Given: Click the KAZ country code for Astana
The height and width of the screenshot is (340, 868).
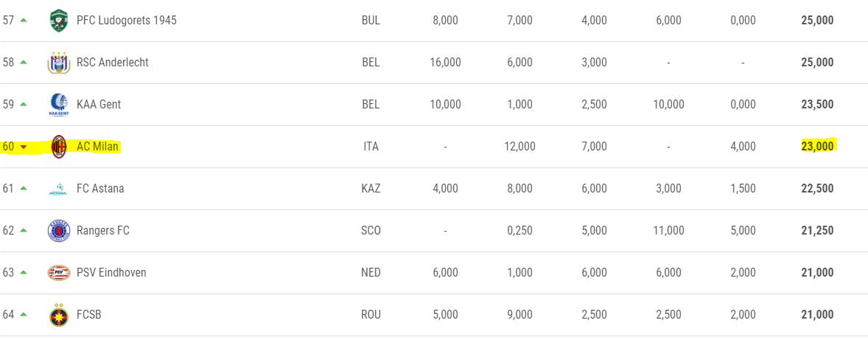Looking at the screenshot, I should [371, 189].
